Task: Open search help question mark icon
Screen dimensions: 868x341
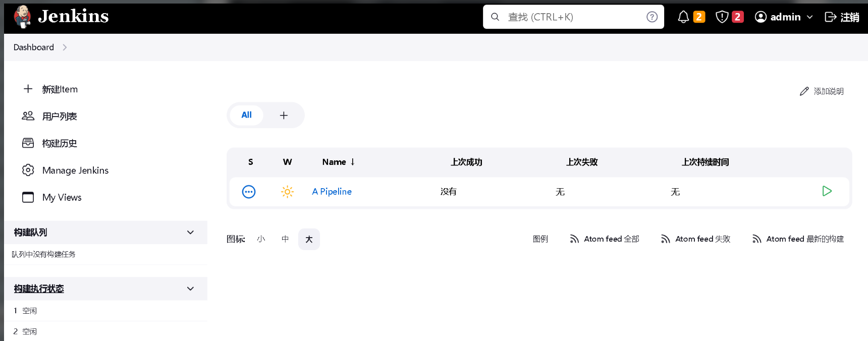Action: coord(652,17)
